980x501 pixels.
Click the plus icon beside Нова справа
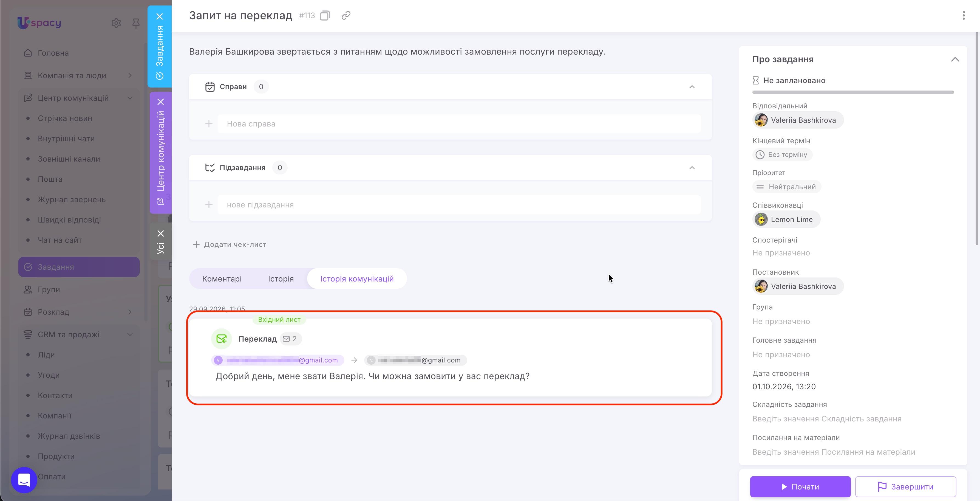209,124
